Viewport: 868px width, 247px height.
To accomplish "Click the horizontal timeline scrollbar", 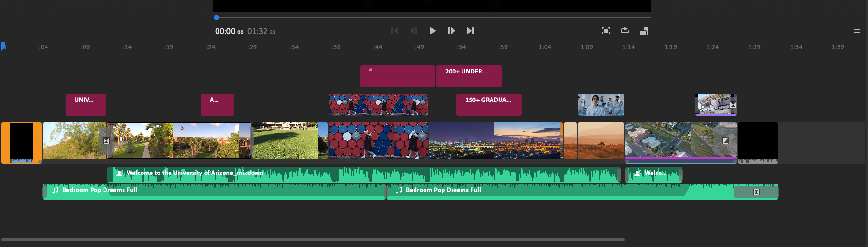I will [313, 240].
